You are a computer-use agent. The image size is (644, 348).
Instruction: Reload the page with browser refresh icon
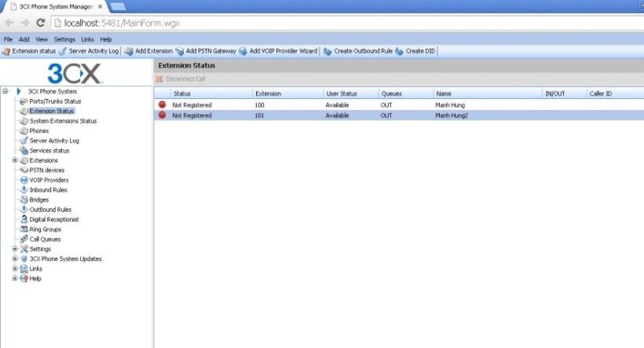point(40,23)
